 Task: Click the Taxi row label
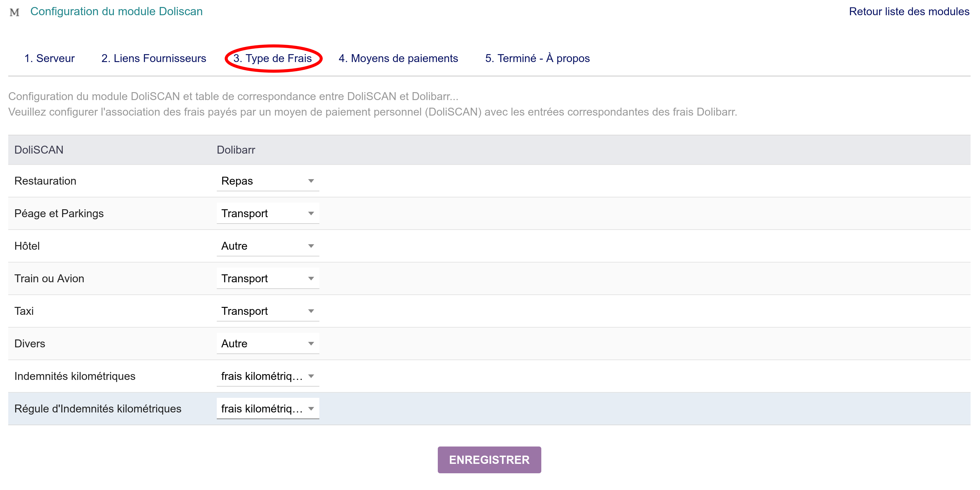pos(24,311)
